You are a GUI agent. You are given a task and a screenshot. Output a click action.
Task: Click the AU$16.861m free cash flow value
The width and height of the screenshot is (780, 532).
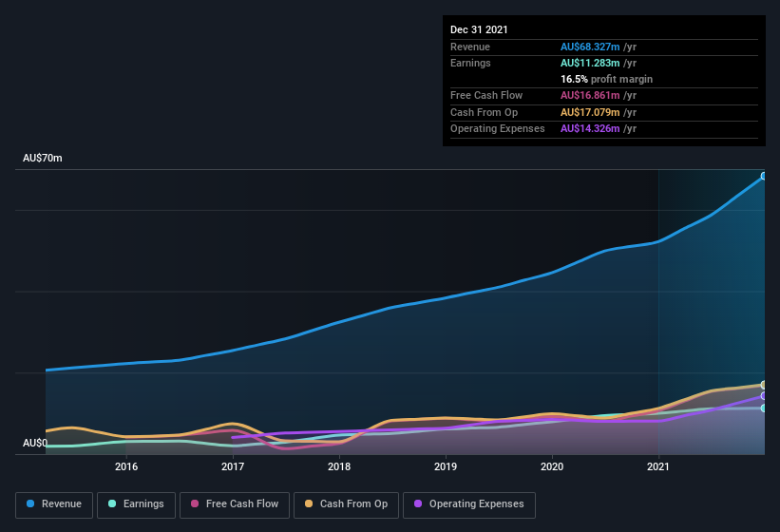590,95
